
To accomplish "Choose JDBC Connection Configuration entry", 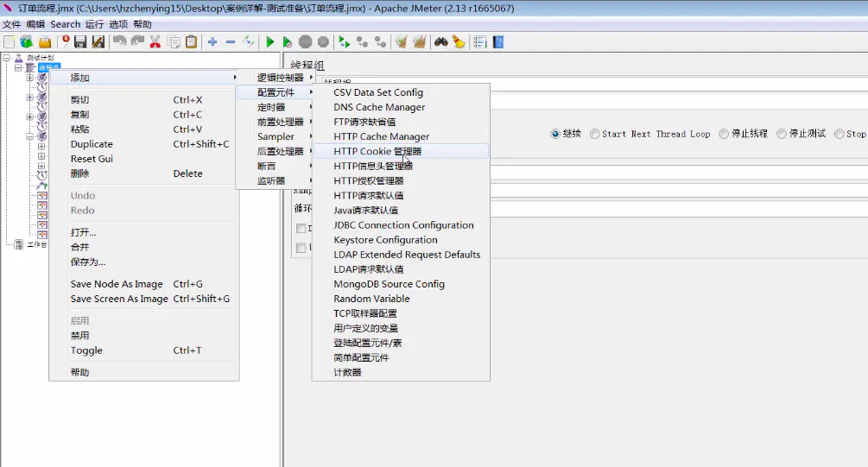I will [x=401, y=225].
